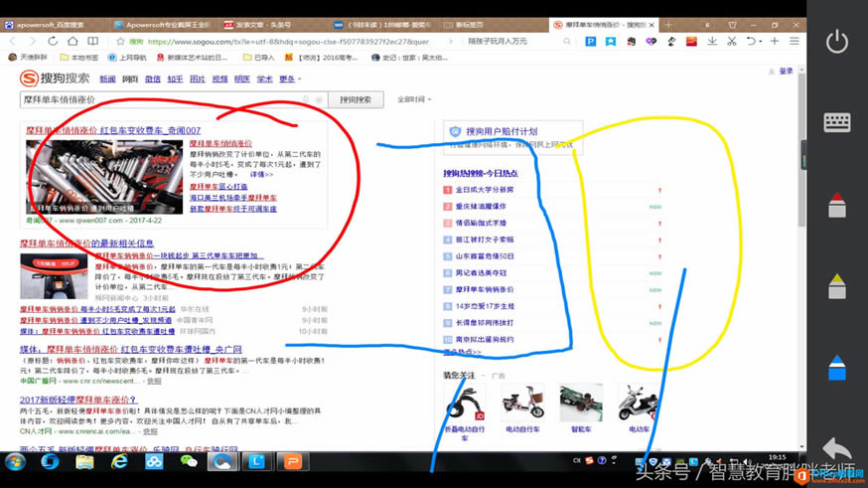Open the hamburger main menu
This screenshot has width=868, height=488.
[794, 41]
